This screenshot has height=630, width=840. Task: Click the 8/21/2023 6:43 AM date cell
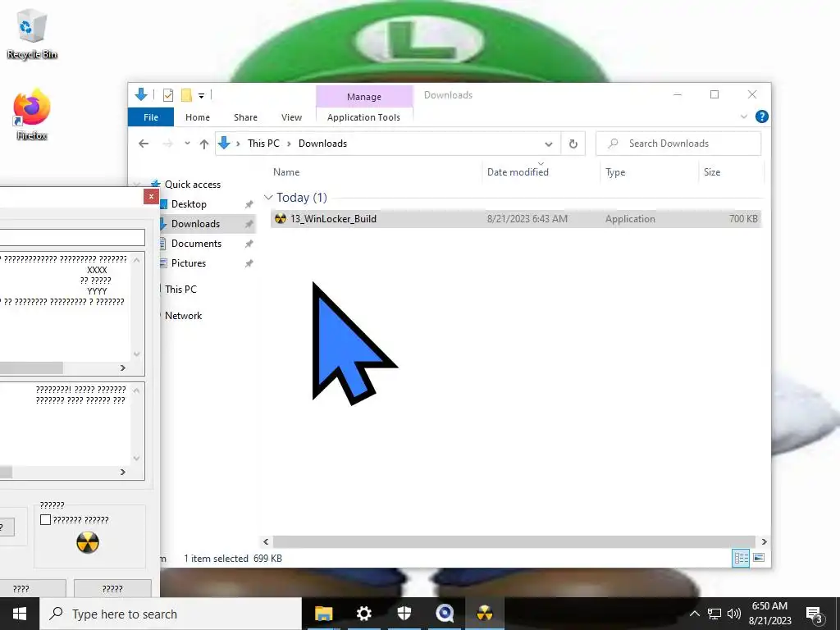[527, 218]
